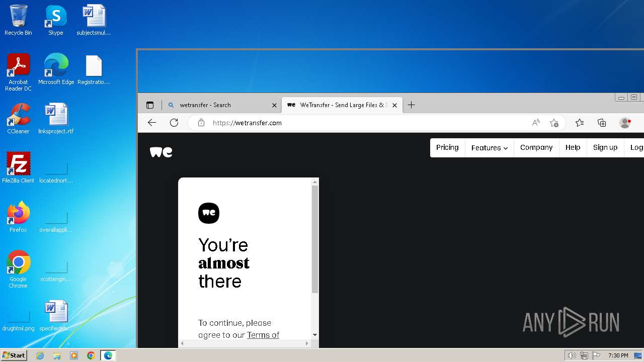Click the panel scrollbar down arrow

(x=315, y=335)
